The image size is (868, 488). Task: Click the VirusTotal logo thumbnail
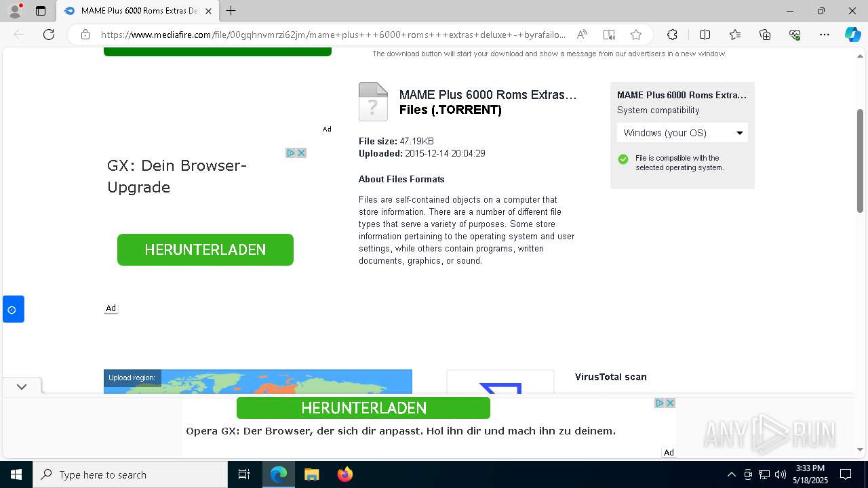[500, 382]
